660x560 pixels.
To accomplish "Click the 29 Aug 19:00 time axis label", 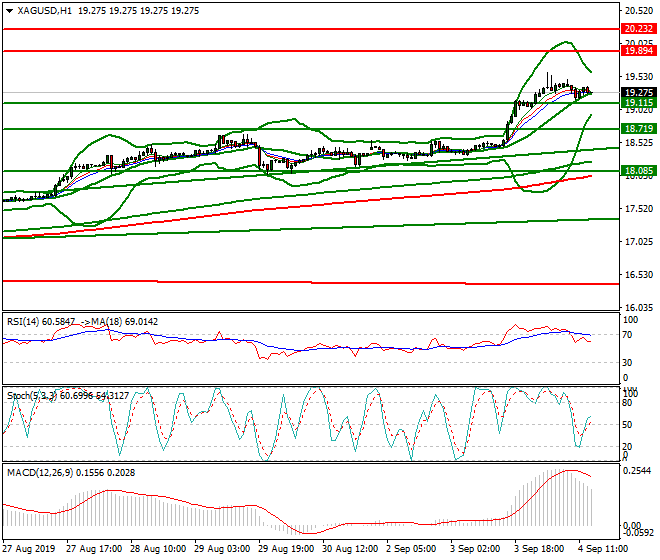I will 286,549.
